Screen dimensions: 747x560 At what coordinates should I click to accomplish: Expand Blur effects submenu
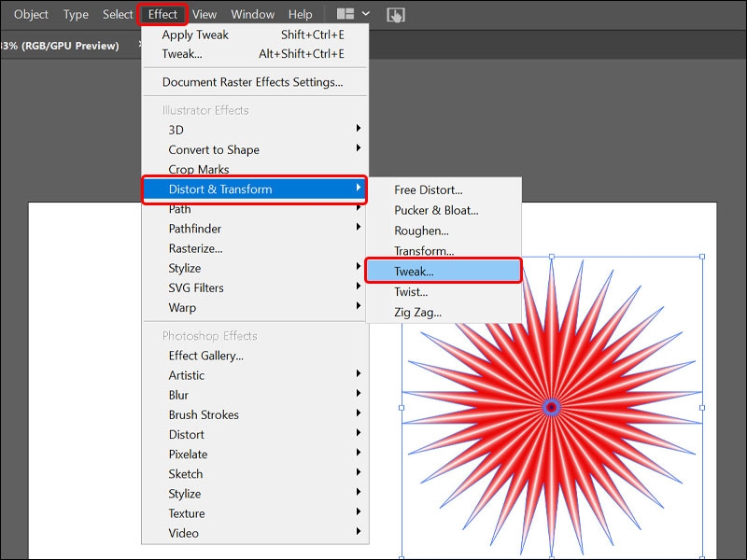tap(255, 395)
